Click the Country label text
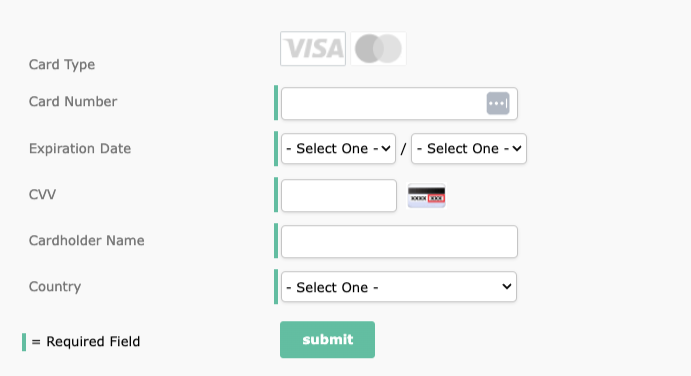The image size is (691, 376). [x=55, y=287]
